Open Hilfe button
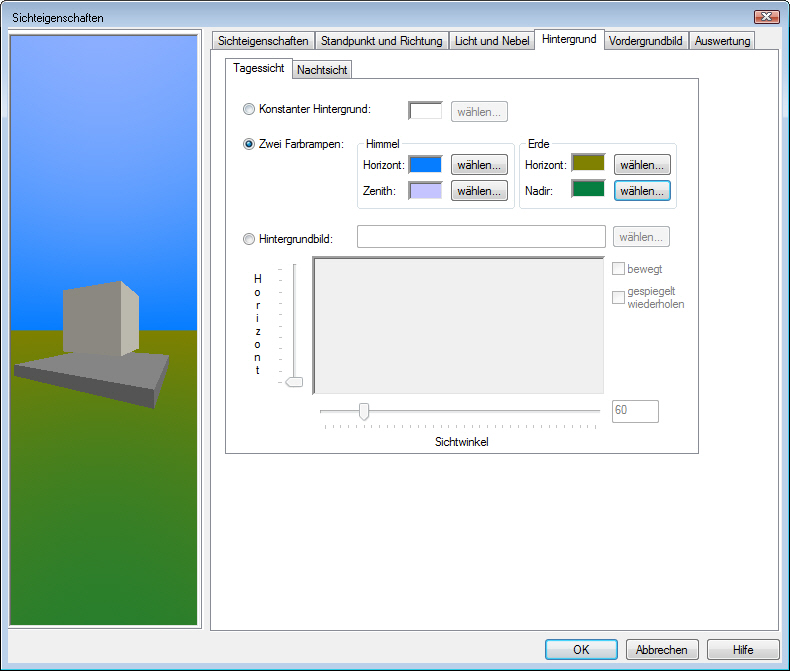The height and width of the screenshot is (671, 790). point(743,649)
